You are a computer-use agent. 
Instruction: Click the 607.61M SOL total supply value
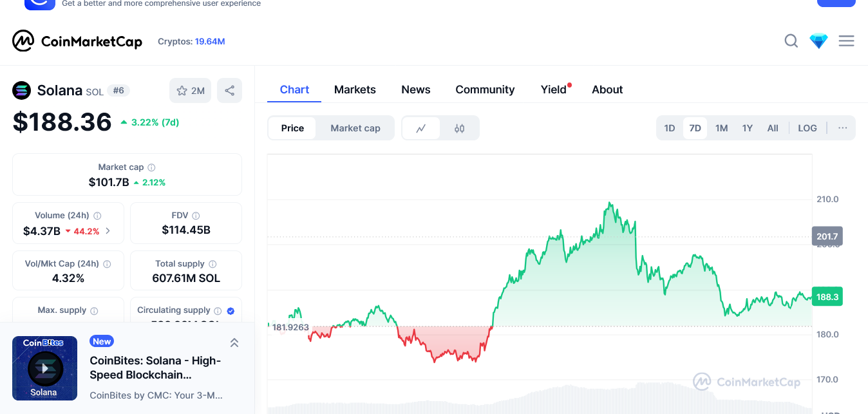click(x=186, y=278)
